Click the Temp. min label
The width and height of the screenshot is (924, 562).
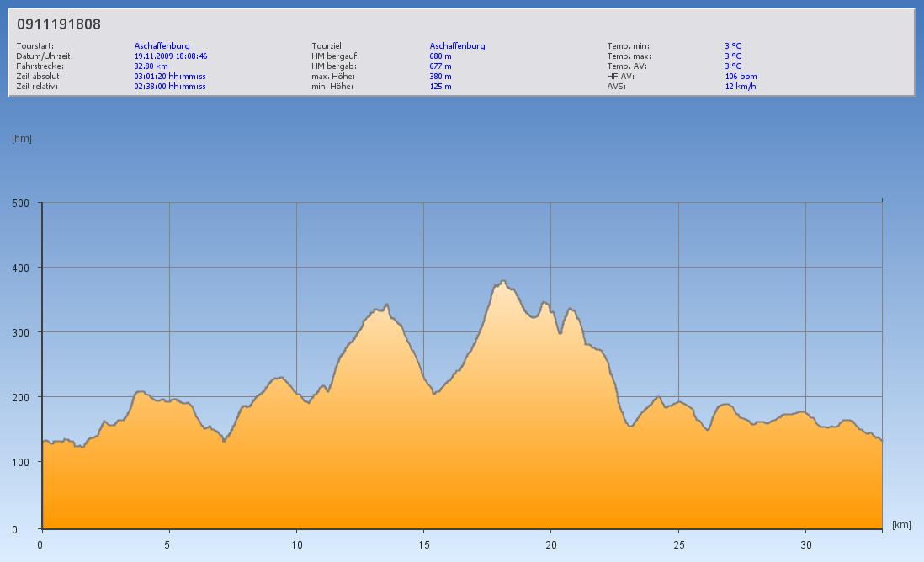click(x=628, y=45)
